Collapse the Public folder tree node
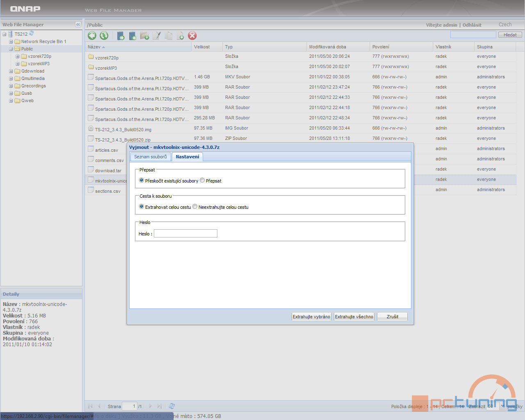 point(11,49)
